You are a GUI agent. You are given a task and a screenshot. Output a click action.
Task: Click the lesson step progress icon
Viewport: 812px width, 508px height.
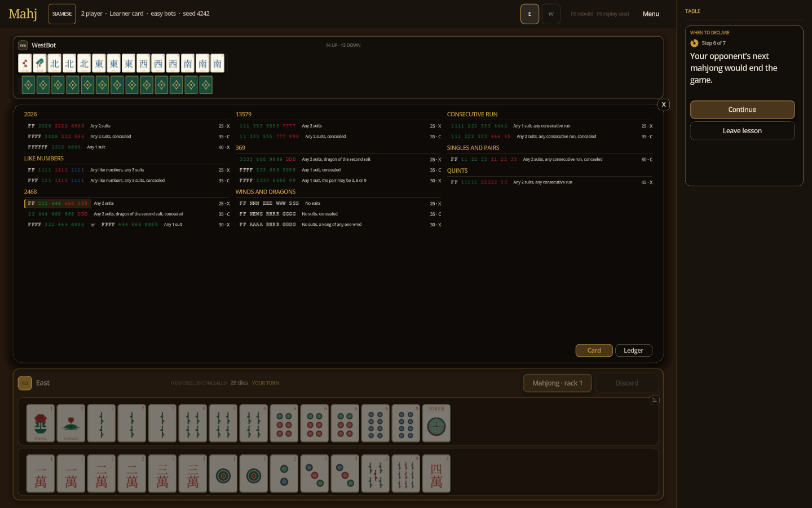pos(694,43)
